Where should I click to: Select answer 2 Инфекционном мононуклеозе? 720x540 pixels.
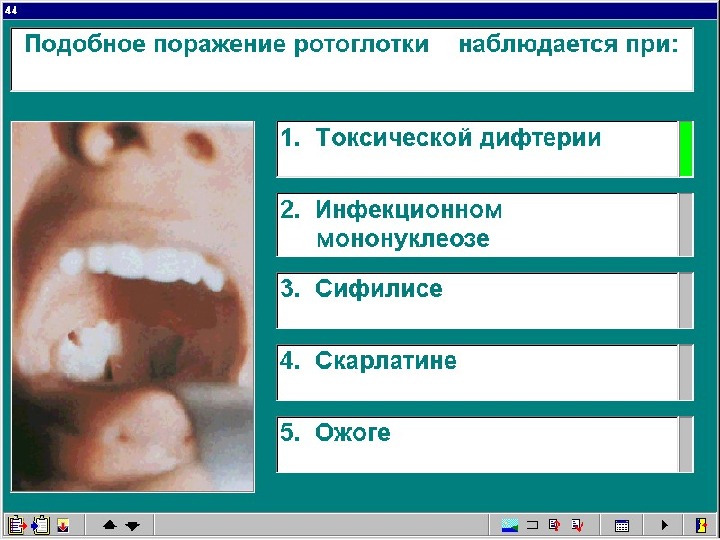tap(478, 225)
